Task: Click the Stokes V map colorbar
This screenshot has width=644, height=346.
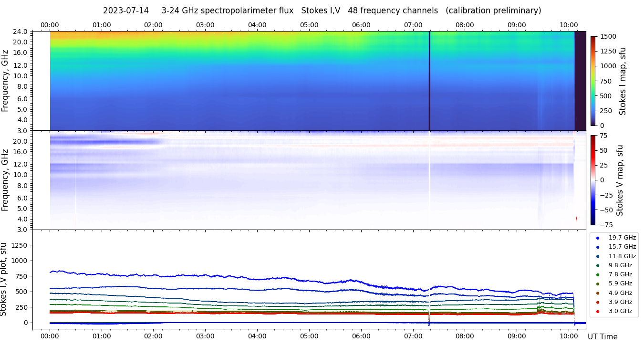Action: [593, 180]
